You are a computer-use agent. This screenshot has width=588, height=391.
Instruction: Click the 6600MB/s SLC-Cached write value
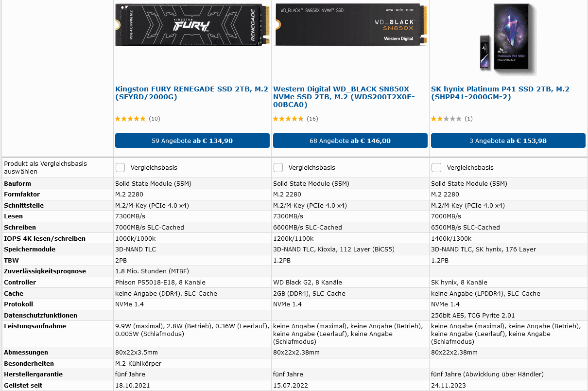[x=308, y=227]
